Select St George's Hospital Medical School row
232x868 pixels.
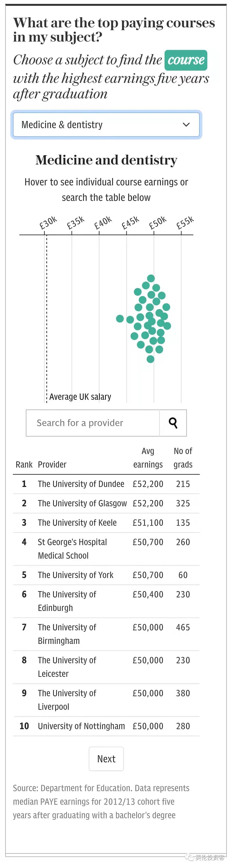point(106,549)
